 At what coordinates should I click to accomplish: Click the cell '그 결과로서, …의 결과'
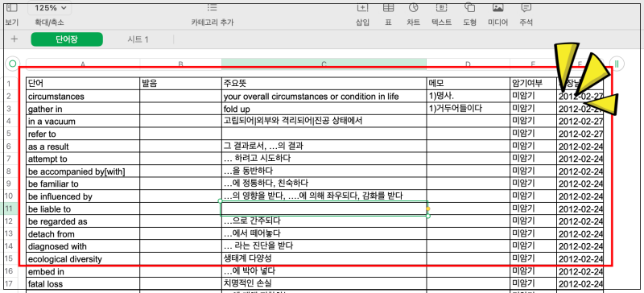point(324,146)
